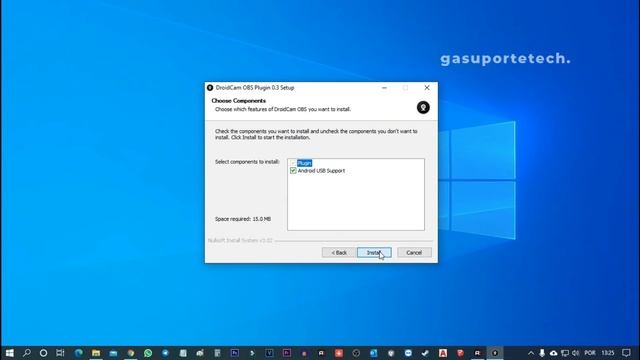Switch the POR input language indicator

pyautogui.click(x=590, y=353)
